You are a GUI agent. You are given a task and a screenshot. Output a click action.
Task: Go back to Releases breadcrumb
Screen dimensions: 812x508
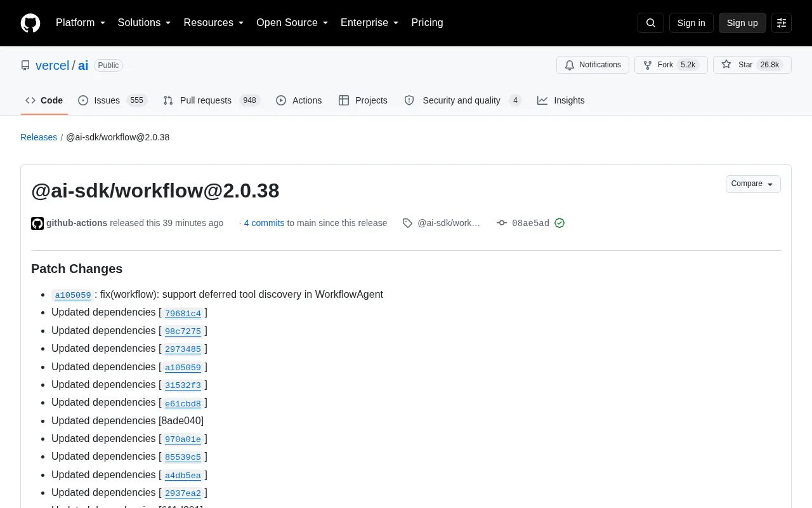tap(39, 137)
